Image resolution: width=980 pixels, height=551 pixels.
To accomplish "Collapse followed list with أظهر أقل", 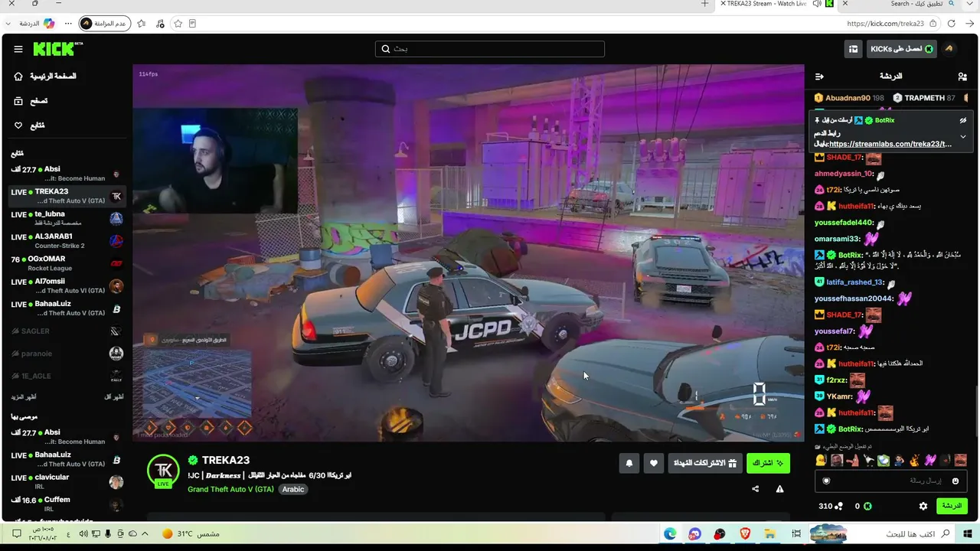I will (x=113, y=397).
